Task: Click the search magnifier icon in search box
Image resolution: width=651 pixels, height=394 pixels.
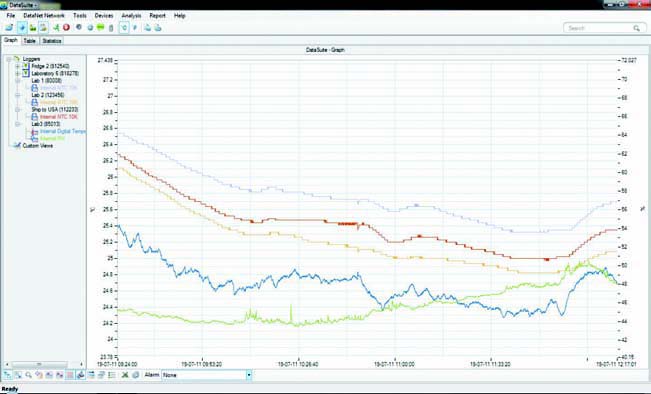Action: 636,28
